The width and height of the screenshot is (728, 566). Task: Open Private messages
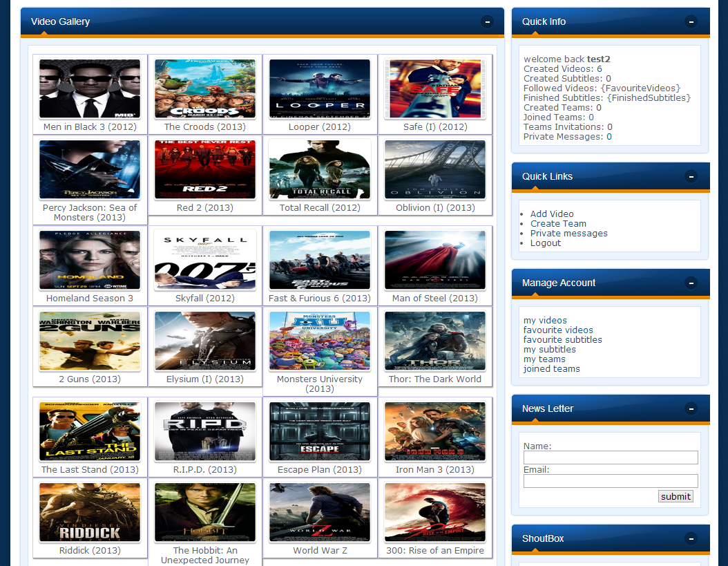[x=568, y=233]
